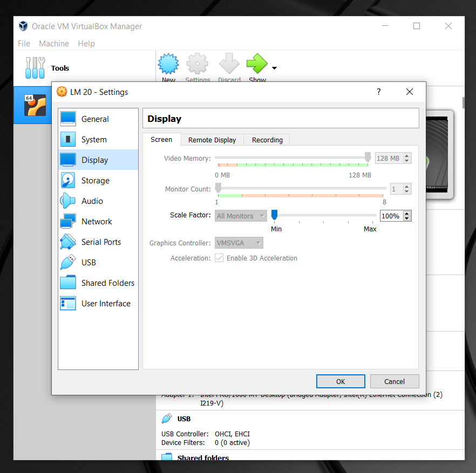Switch to the Remote Display tab
476x473 pixels.
(212, 140)
